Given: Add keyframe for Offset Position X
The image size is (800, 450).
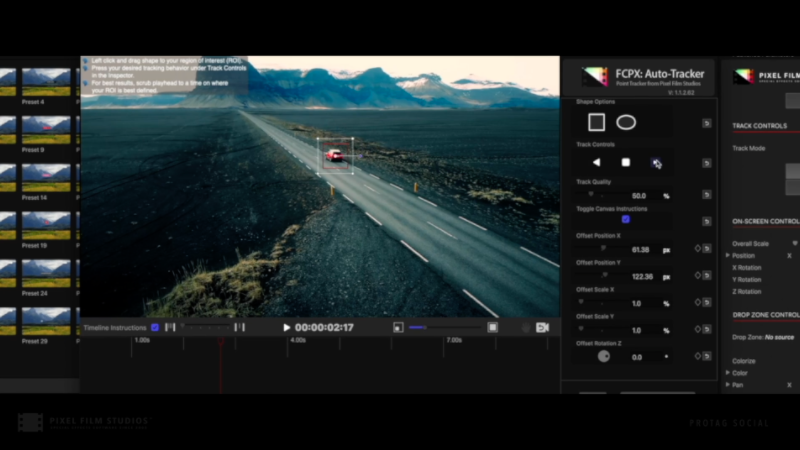Looking at the screenshot, I should (x=697, y=248).
